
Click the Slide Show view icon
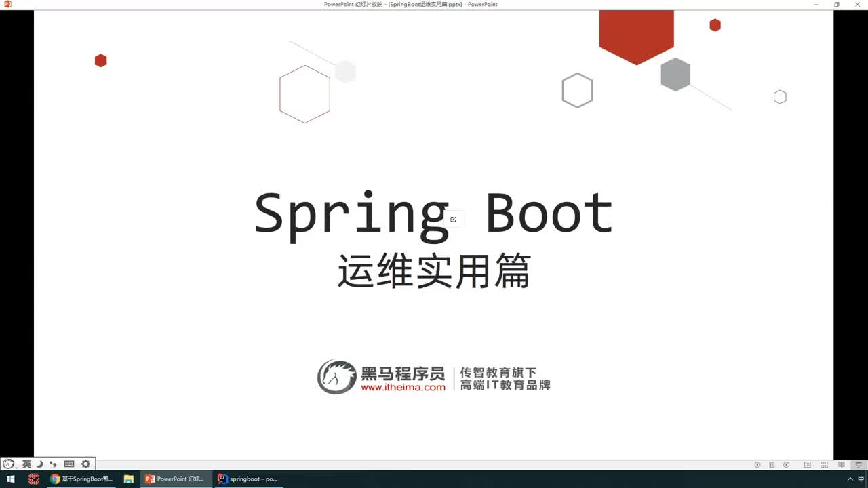click(859, 465)
